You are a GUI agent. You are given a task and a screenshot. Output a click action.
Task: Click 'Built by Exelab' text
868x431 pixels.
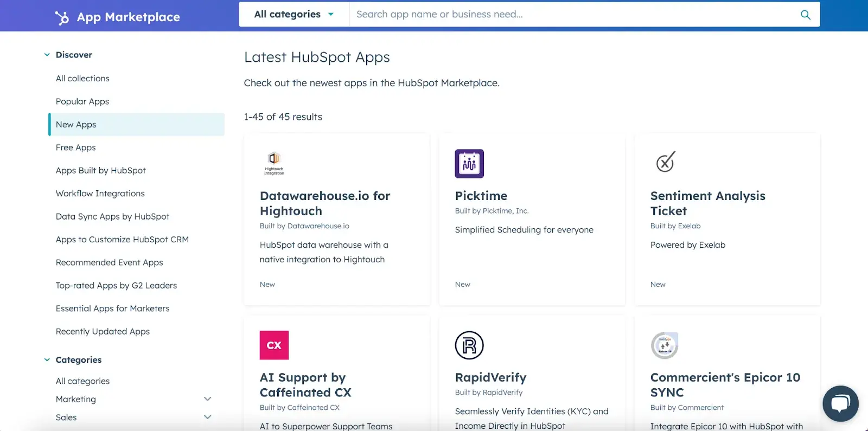[x=675, y=226]
